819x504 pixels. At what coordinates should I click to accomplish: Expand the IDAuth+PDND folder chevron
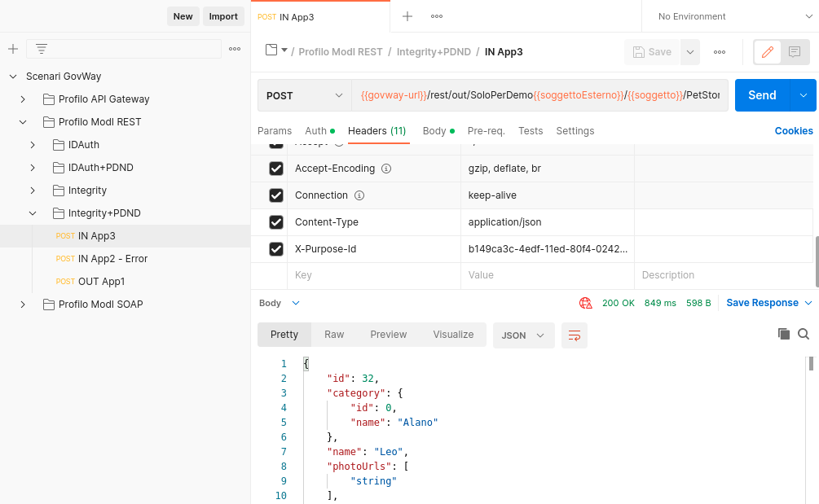point(33,168)
